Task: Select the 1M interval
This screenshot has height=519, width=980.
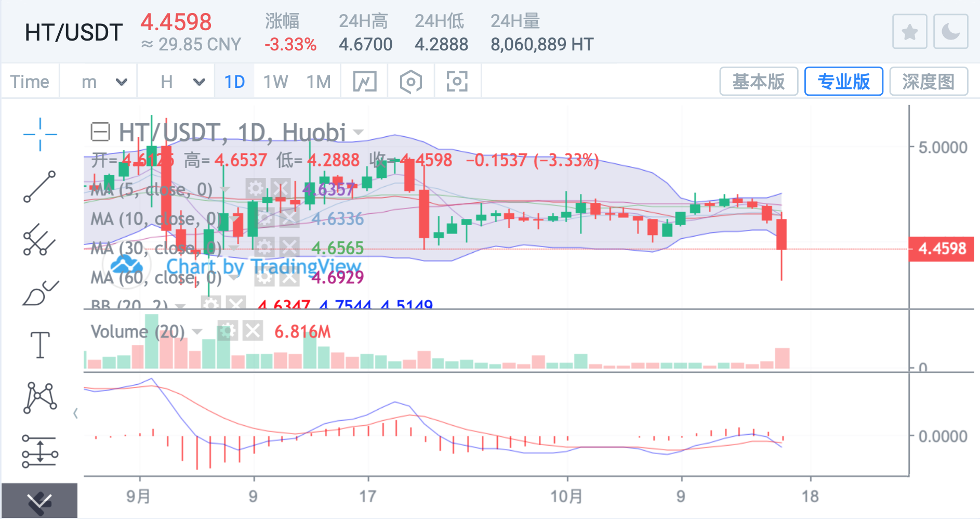Action: [x=319, y=82]
